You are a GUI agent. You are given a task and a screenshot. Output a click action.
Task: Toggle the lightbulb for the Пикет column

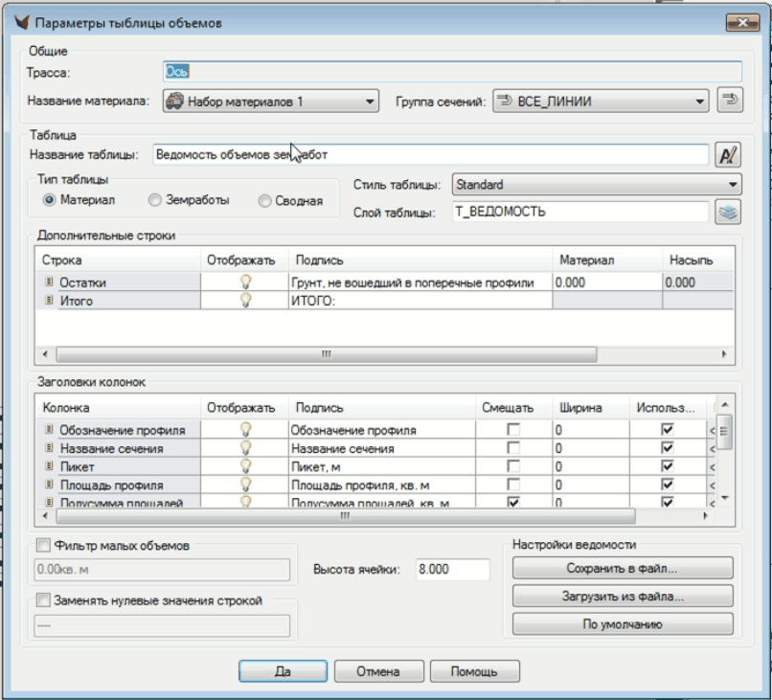coord(244,466)
